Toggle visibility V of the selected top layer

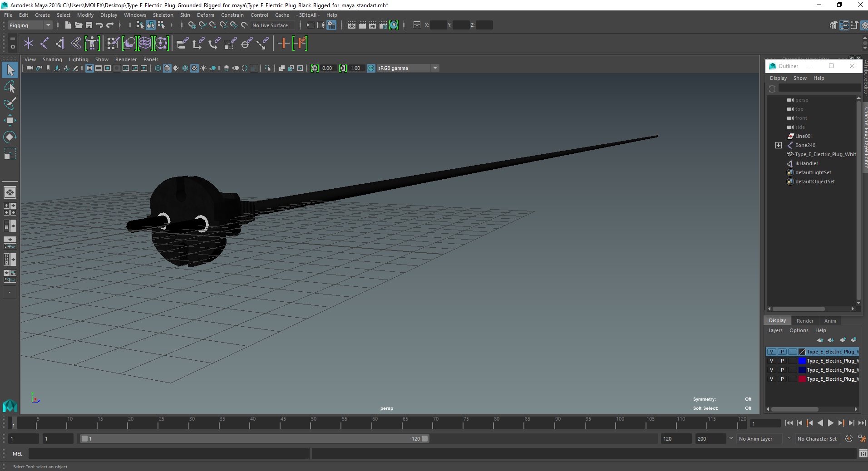click(771, 352)
